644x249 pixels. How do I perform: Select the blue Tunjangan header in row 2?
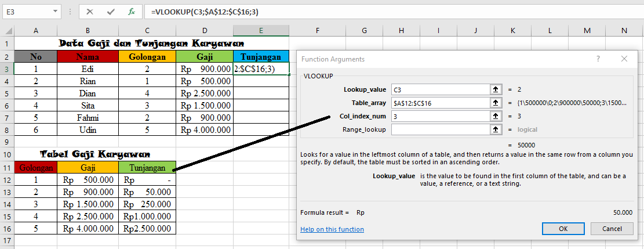point(261,56)
